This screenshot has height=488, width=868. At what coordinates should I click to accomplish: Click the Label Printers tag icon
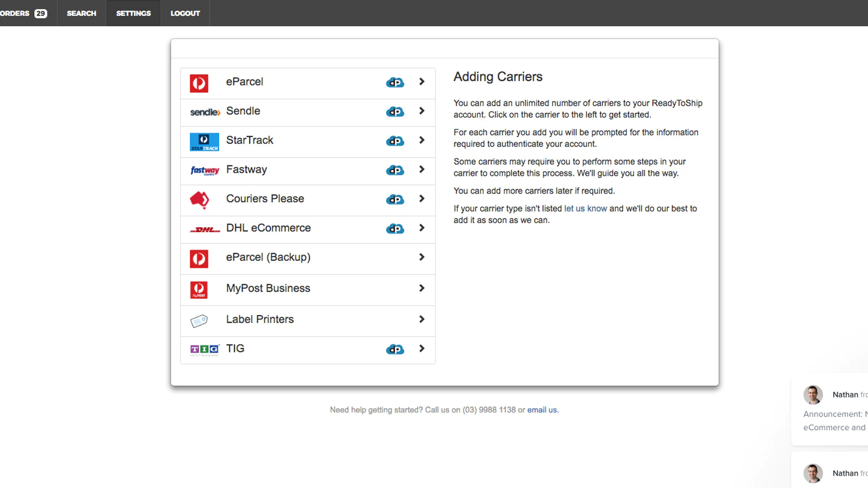tap(199, 321)
